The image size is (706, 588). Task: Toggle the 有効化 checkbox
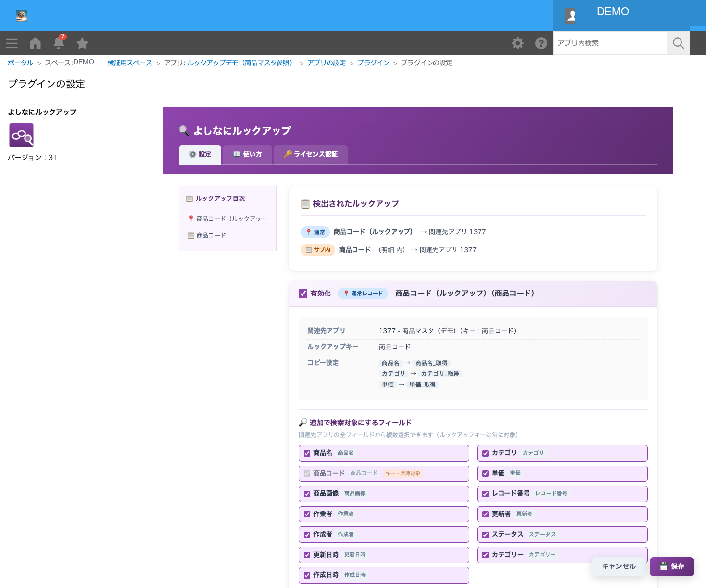303,294
